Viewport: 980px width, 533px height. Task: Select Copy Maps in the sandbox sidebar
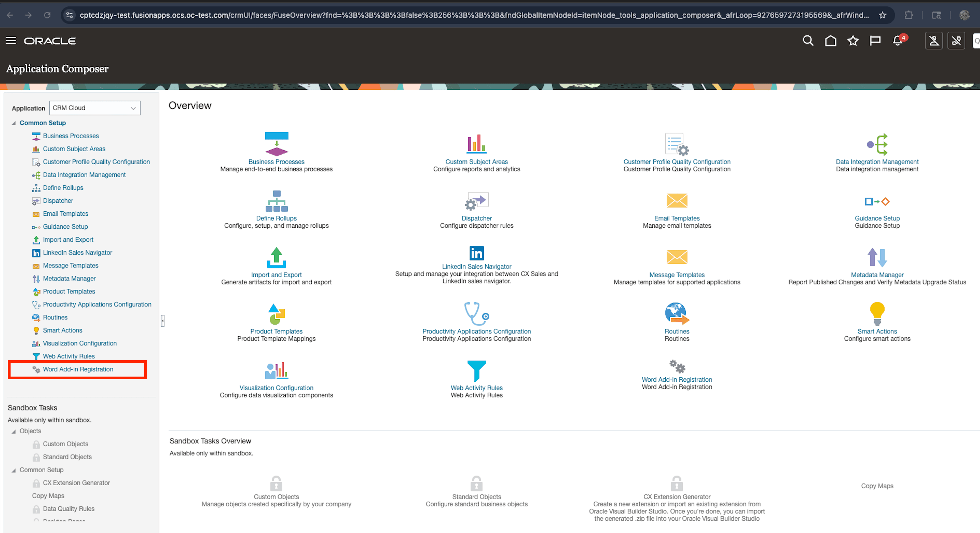pyautogui.click(x=48, y=496)
